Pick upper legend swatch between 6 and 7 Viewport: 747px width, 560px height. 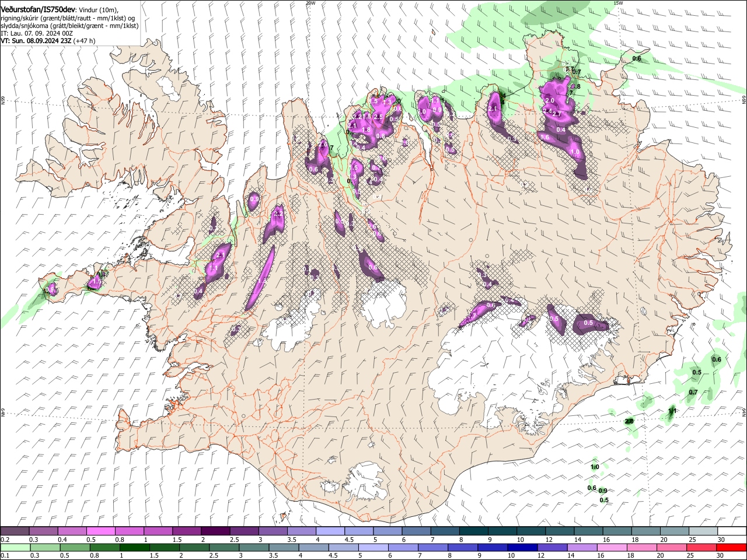coord(416,531)
